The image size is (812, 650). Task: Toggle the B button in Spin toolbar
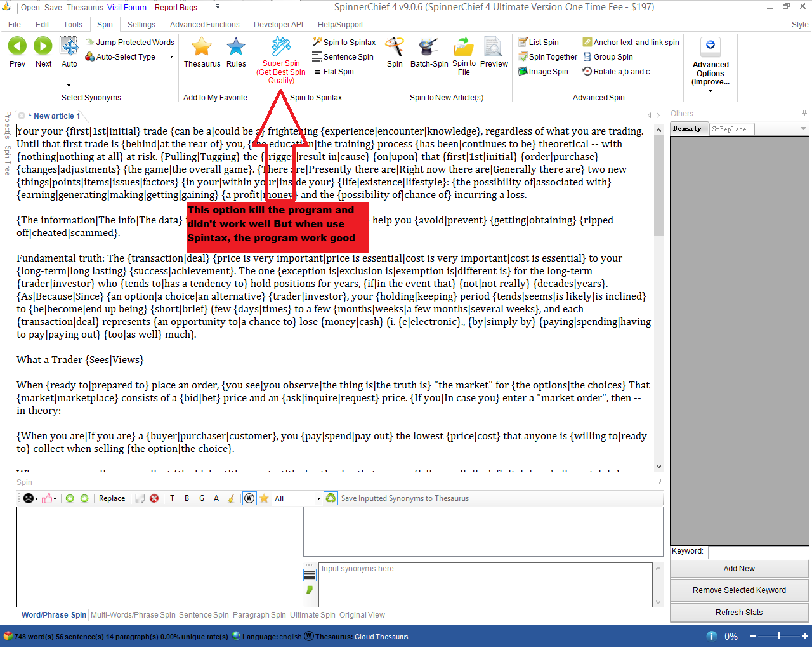pos(187,498)
